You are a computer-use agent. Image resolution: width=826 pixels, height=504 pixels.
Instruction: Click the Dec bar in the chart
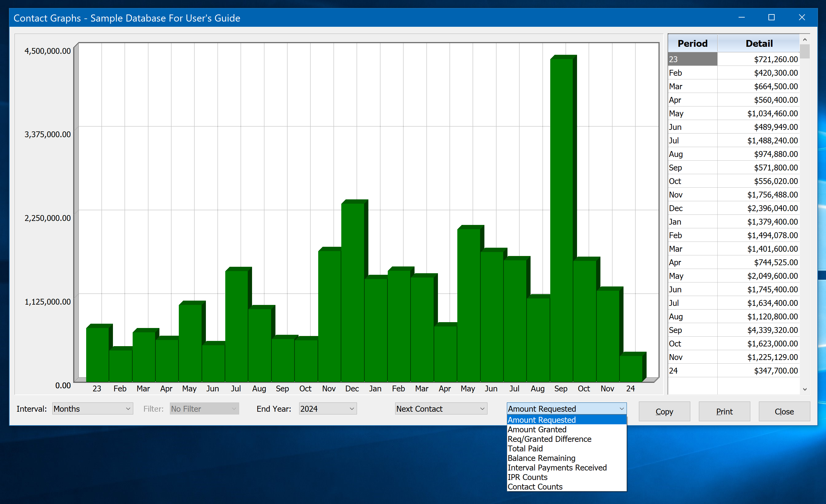(x=353, y=292)
